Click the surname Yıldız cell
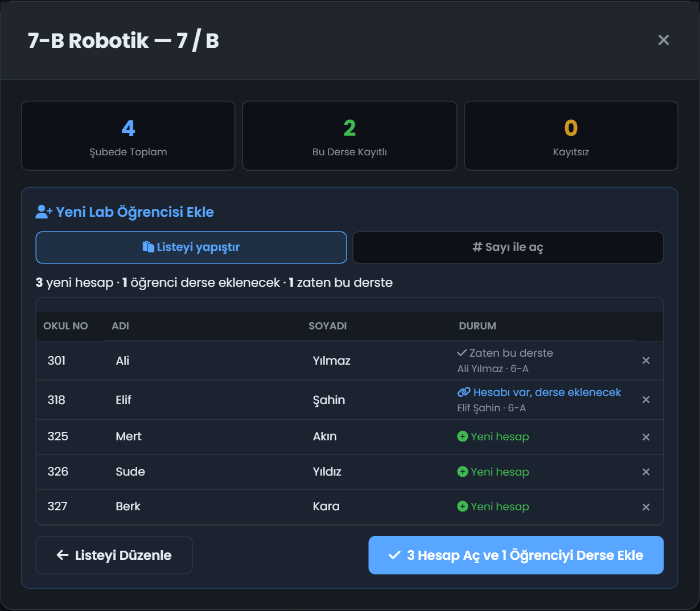Image resolution: width=700 pixels, height=611 pixels. pyautogui.click(x=327, y=472)
